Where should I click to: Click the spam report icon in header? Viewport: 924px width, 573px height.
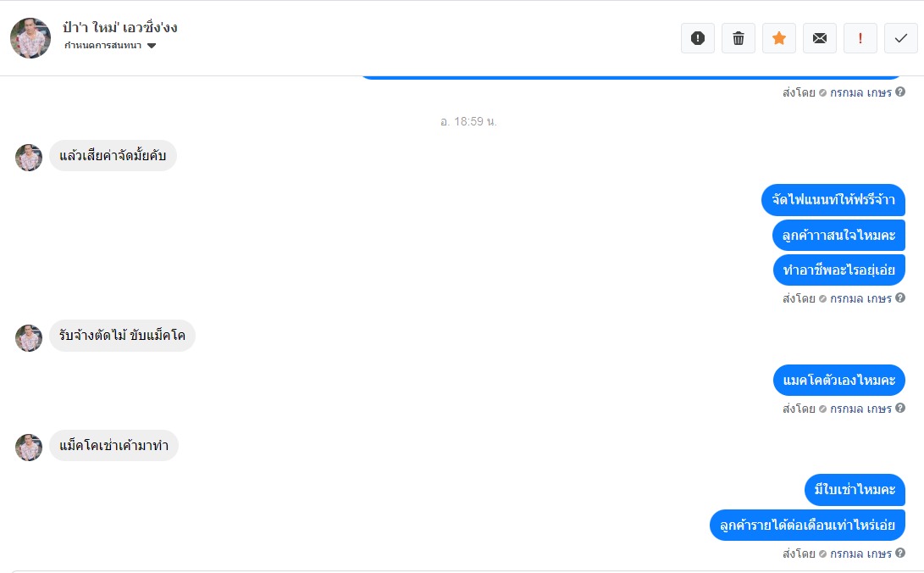pos(698,38)
